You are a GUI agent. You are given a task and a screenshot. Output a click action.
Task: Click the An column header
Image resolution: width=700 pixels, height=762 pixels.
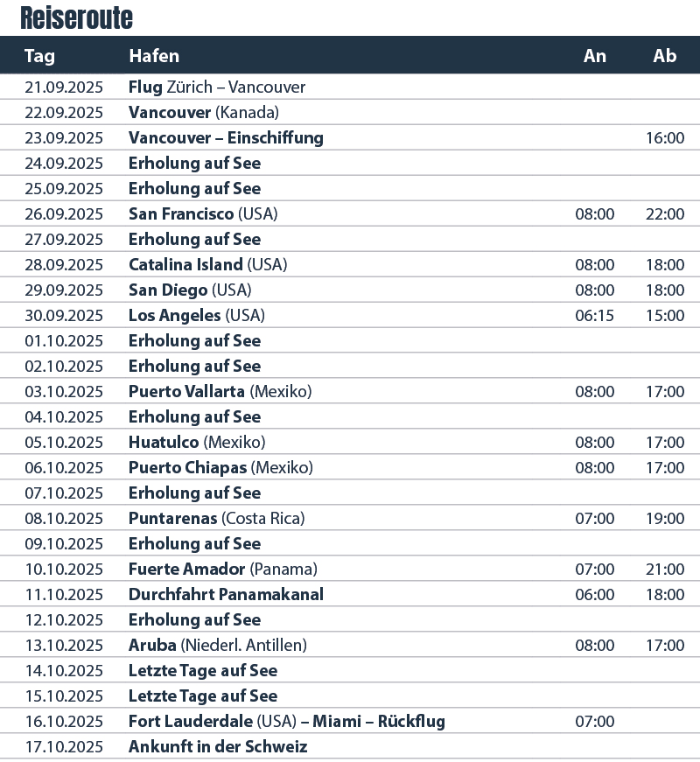coord(594,56)
